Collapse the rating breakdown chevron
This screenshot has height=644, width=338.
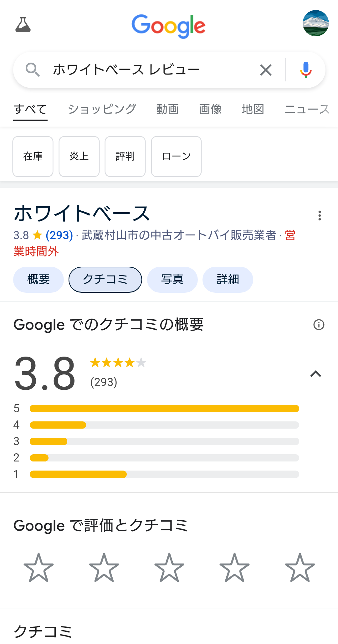click(315, 374)
